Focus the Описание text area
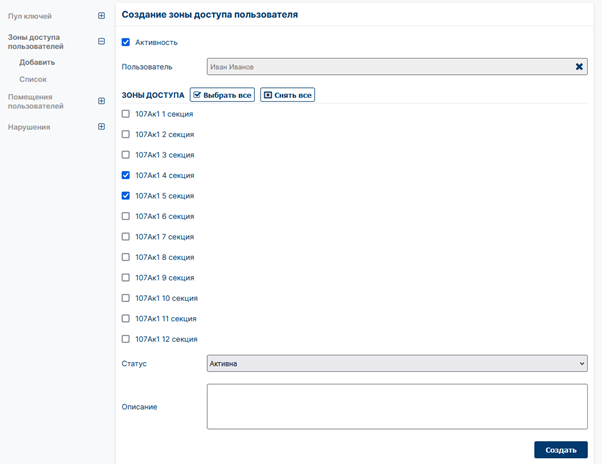 (x=397, y=406)
